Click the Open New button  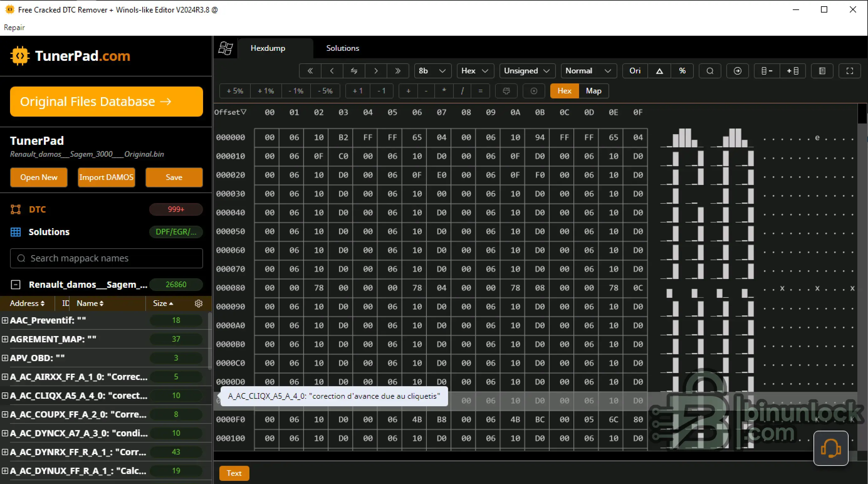click(39, 177)
